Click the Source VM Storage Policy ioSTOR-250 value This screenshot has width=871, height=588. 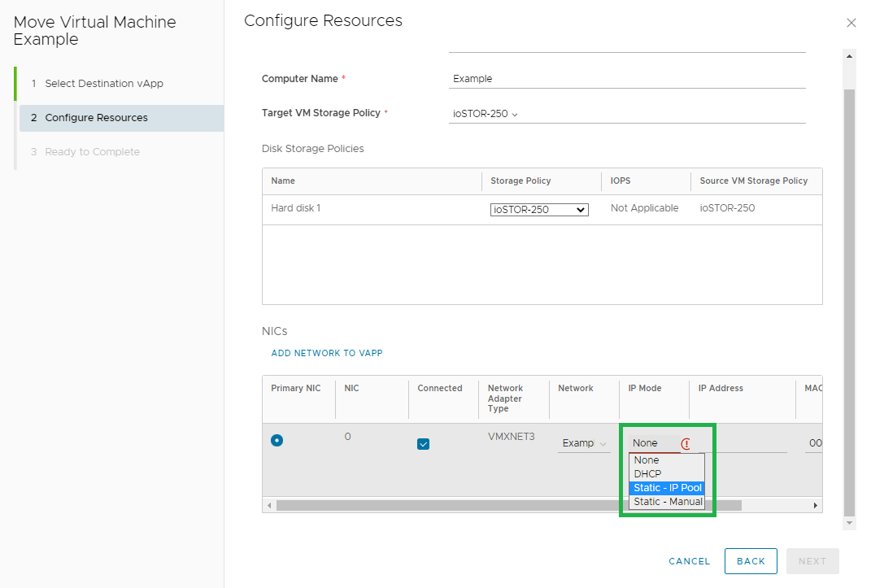pyautogui.click(x=727, y=208)
